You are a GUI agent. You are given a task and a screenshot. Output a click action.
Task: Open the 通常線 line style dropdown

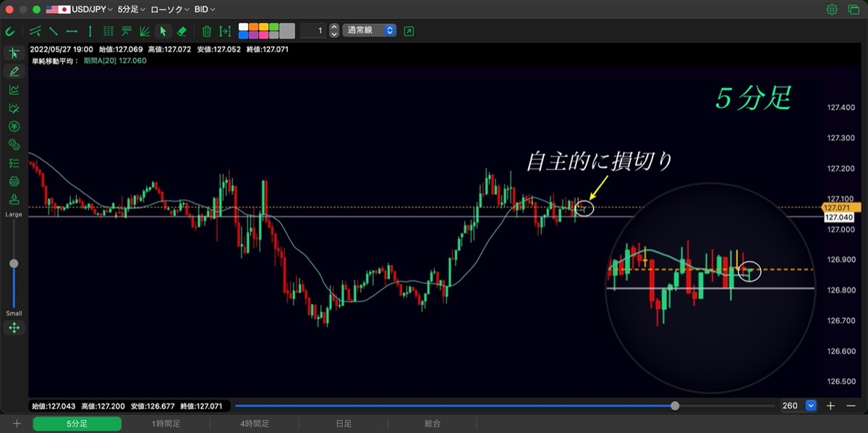point(370,30)
